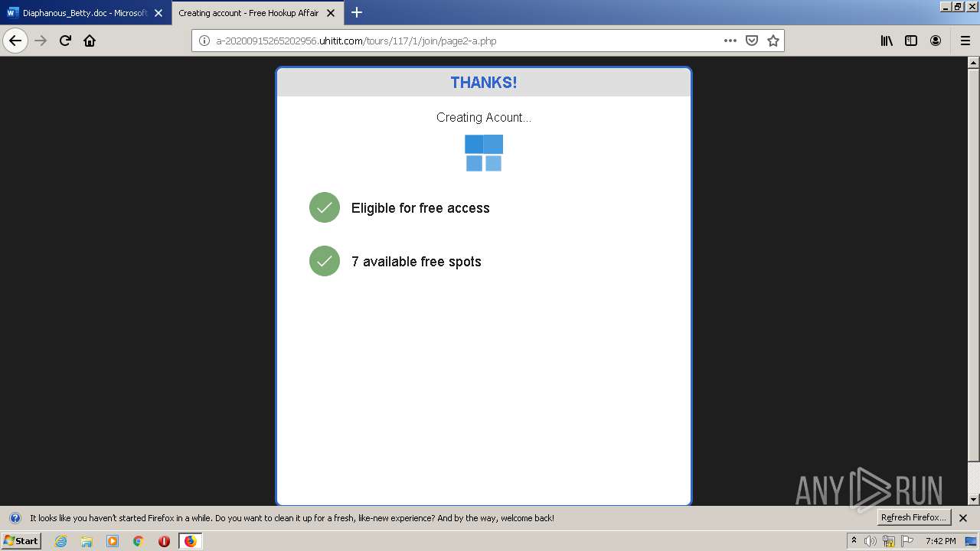Select the Creating account - Free Hookup Affair tab
980x551 pixels.
pyautogui.click(x=257, y=13)
